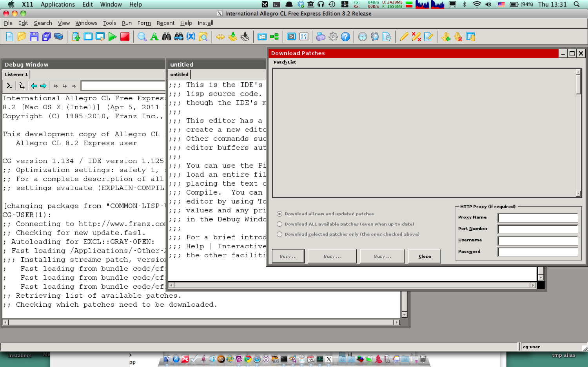Image resolution: width=588 pixels, height=367 pixels.
Task: Click the green letter A toolbar icon
Action: coord(154,37)
